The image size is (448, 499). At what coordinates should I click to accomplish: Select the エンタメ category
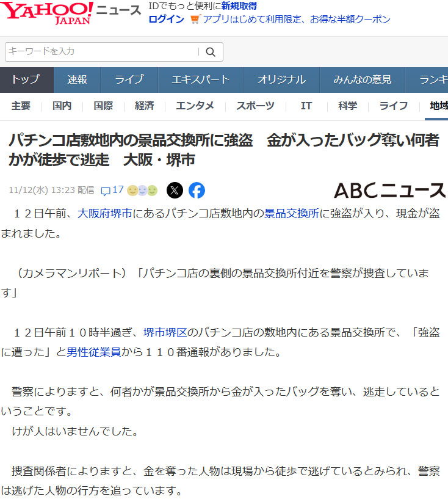(x=195, y=106)
